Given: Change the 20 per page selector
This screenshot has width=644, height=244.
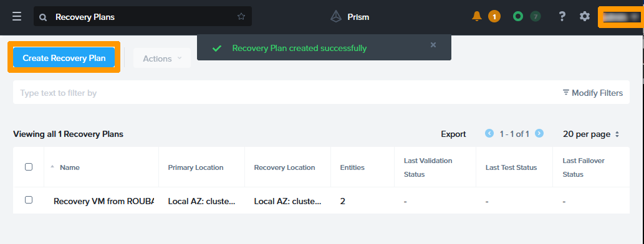Looking at the screenshot, I should coord(590,134).
